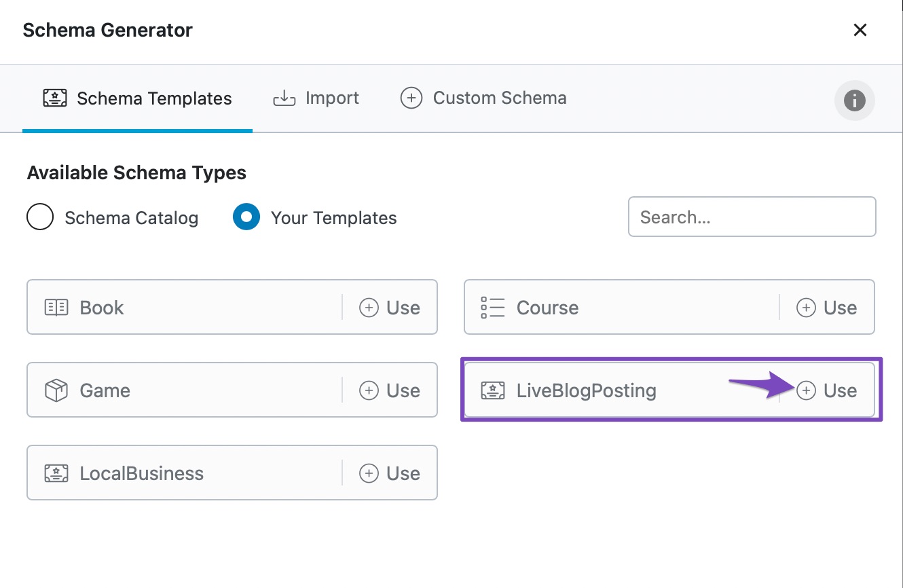This screenshot has height=588, width=903.
Task: Click the Book template label
Action: pyautogui.click(x=102, y=308)
